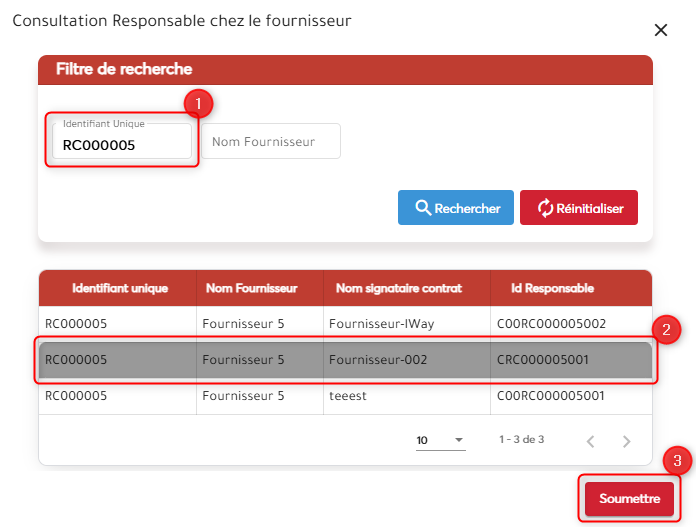Click the magnifier icon in Rechercher

click(422, 208)
